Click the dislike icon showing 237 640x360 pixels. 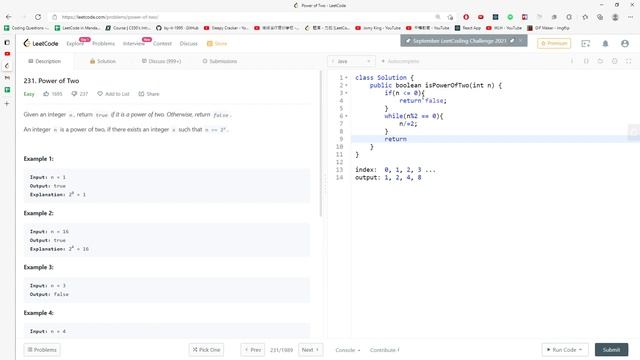(74, 94)
